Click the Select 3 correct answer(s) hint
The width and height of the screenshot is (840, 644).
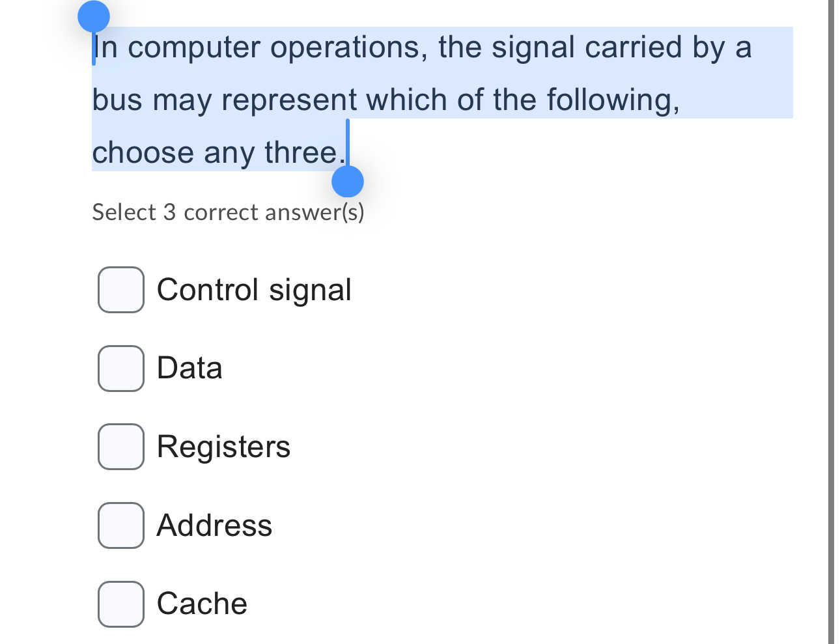click(x=228, y=212)
